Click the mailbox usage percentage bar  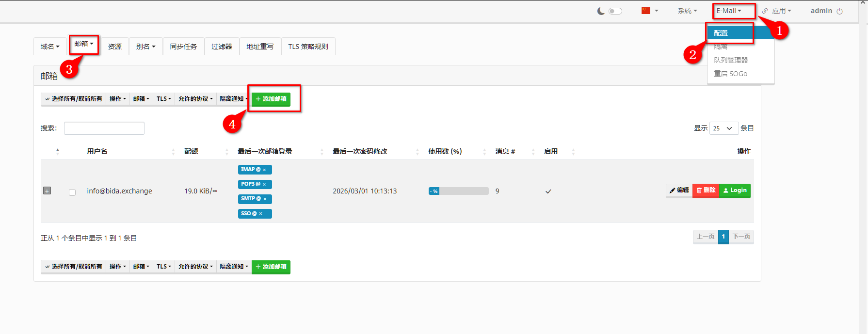(458, 191)
